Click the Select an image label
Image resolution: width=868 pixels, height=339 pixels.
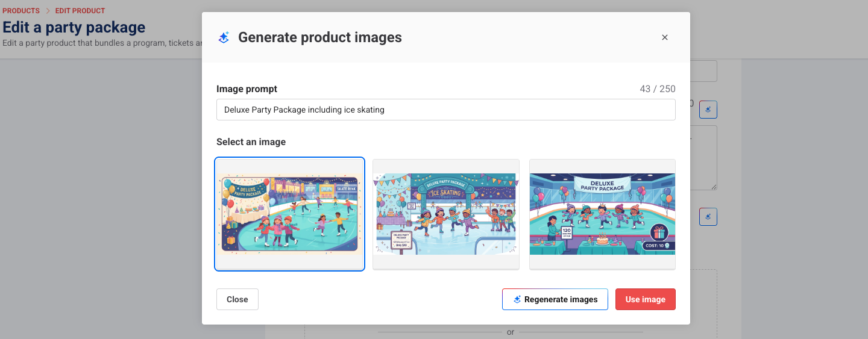click(x=251, y=142)
